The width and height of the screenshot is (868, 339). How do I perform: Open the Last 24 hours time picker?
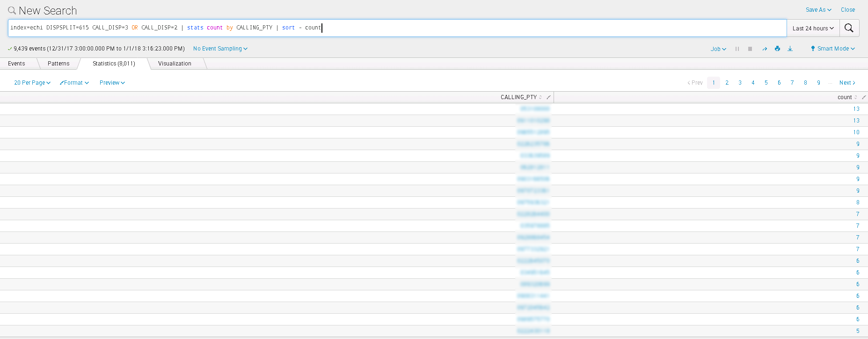coord(813,28)
